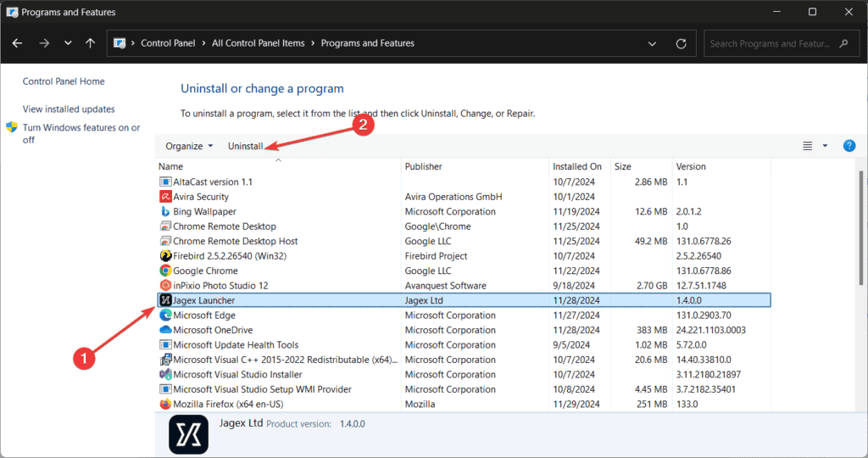Click the change view list icon
Viewport: 868px width, 458px height.
[x=808, y=146]
